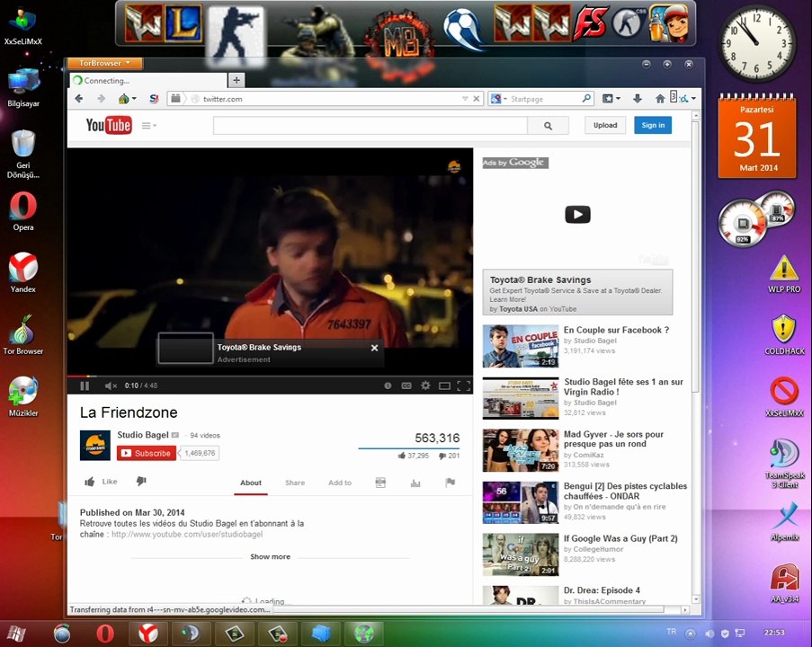Open the YouTube guide menu dropdown

[148, 125]
